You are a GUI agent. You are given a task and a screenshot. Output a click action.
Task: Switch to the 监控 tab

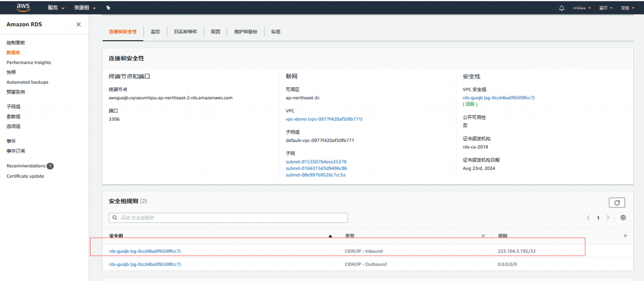pyautogui.click(x=155, y=31)
